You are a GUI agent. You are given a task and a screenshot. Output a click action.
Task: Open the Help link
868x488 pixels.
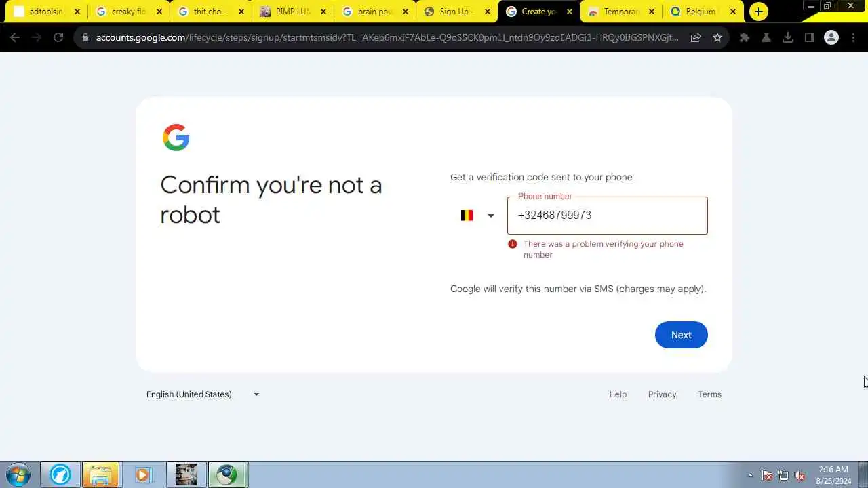pyautogui.click(x=618, y=394)
